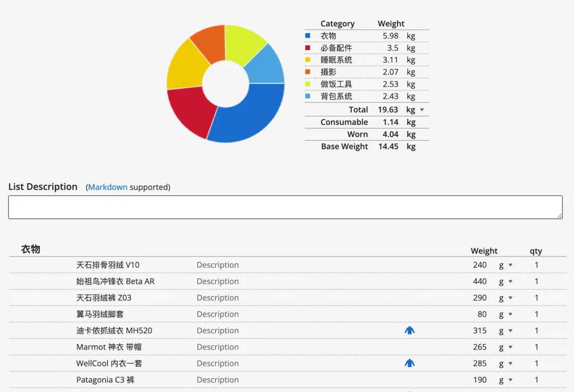
Task: Open unit dropdown for 迪卡侬抓绒衣 MH520
Action: [510, 331]
